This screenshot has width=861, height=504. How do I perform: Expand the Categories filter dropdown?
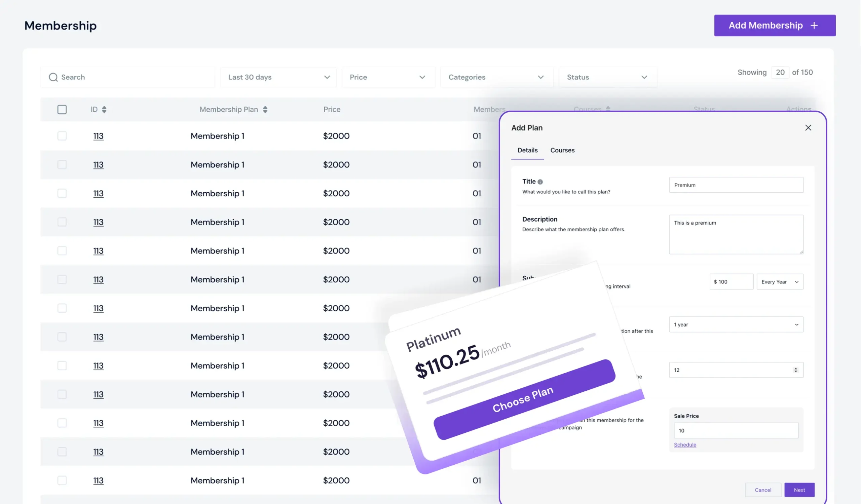pos(496,77)
